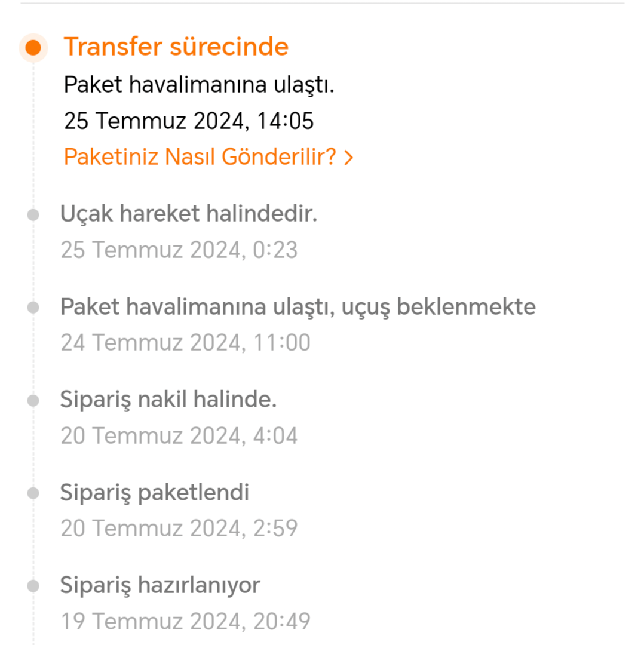Click the '24 Temmuz 2024, 11:00' timestamp
644x645 pixels.
click(x=186, y=342)
